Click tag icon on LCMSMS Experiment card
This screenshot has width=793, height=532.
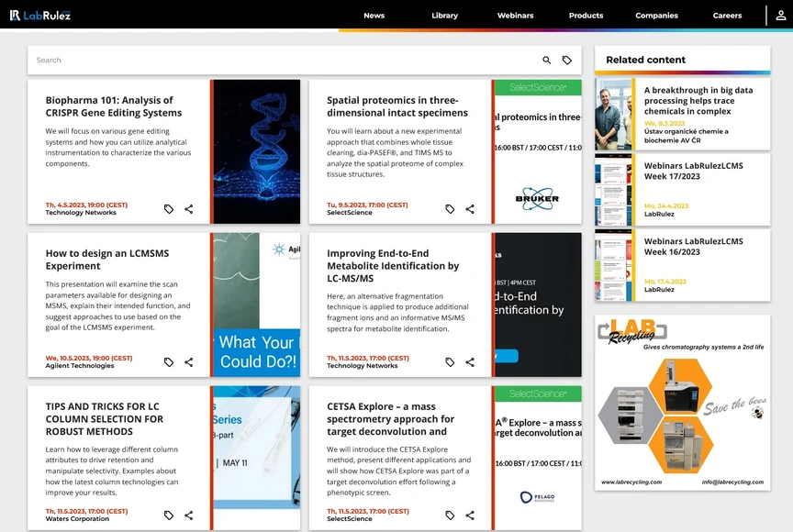point(169,361)
